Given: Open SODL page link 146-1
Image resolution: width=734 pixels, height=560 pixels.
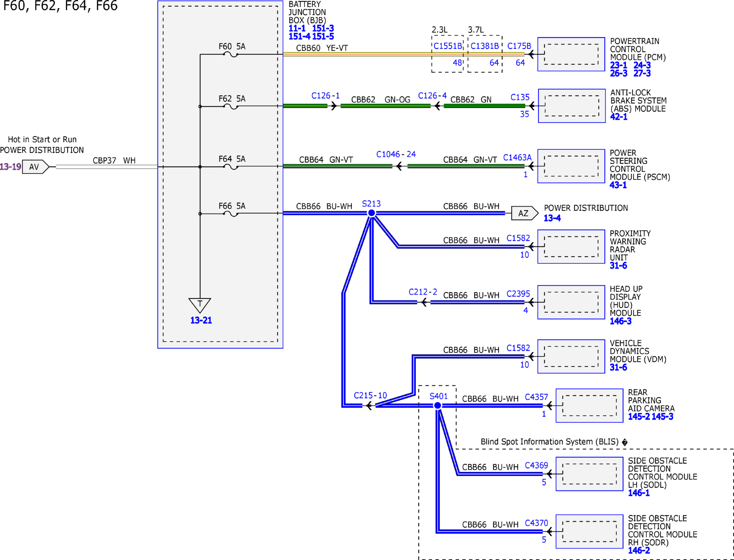Looking at the screenshot, I should 639,493.
